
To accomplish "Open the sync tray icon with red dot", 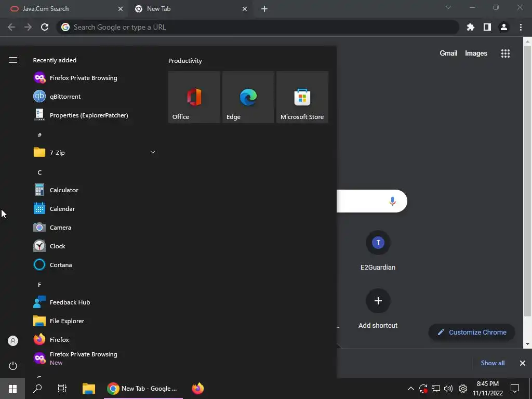I will point(423,389).
